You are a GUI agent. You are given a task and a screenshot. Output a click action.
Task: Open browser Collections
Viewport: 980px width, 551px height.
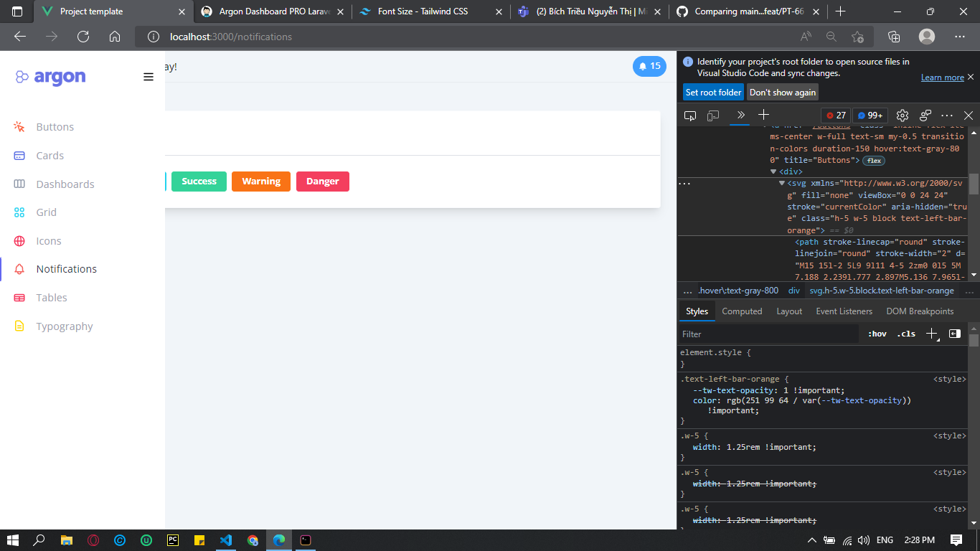coord(894,37)
